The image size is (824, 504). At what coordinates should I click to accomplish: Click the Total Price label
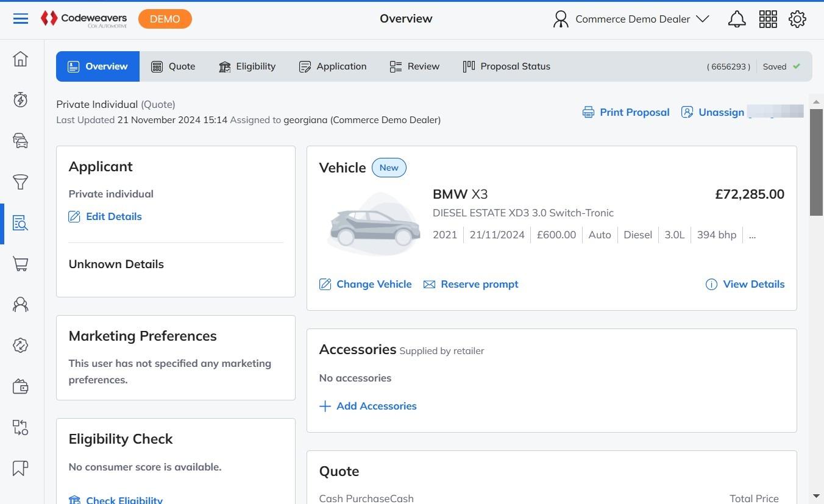(x=754, y=499)
